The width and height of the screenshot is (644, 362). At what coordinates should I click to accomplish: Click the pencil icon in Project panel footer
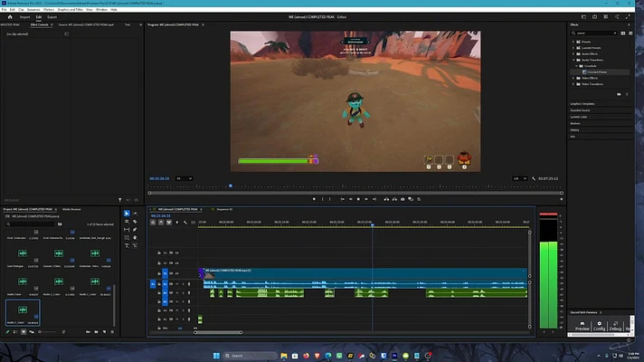7,331
